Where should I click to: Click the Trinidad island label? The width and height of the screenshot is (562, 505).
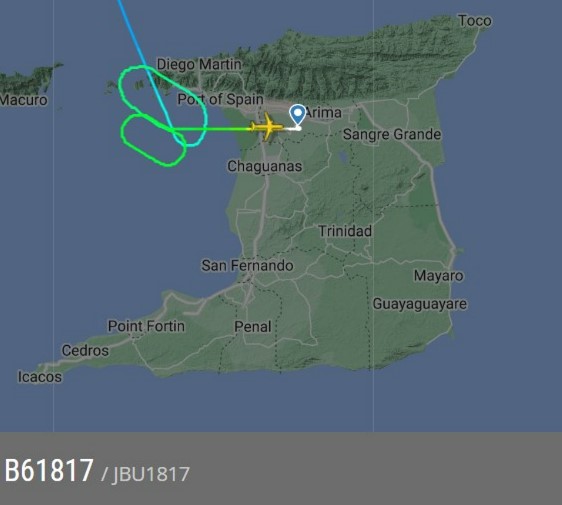(x=345, y=231)
